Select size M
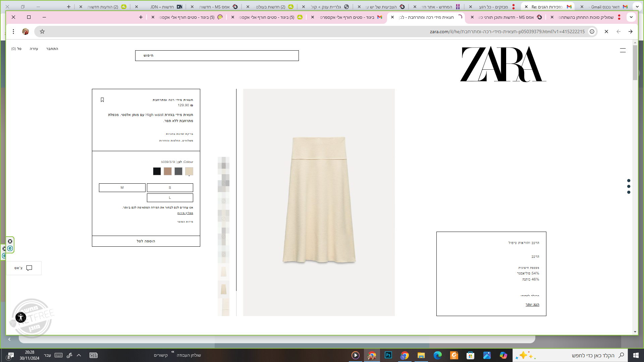This screenshot has width=644, height=362. point(122,188)
